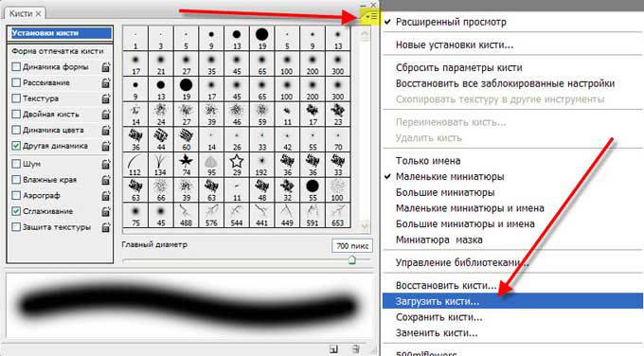Open the Brushes panel flyout menu icon

(x=371, y=16)
